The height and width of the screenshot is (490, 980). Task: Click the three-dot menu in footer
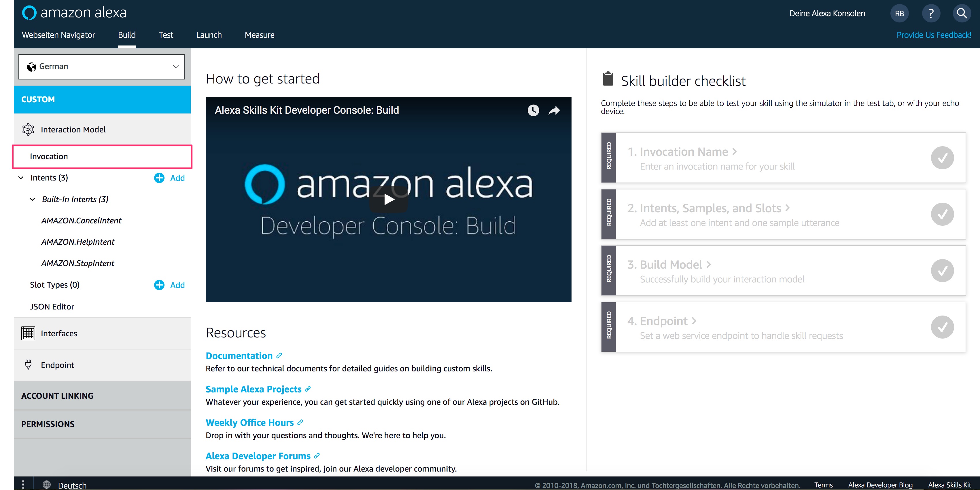[x=23, y=484]
